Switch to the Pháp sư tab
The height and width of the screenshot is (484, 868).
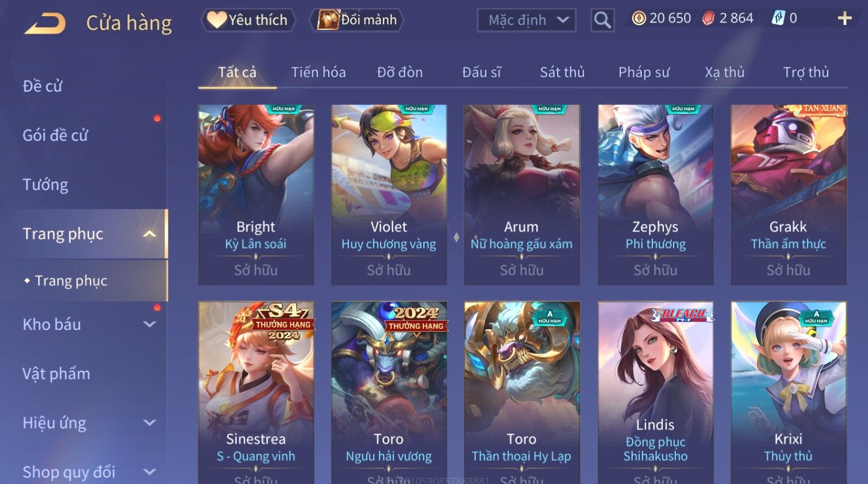(644, 72)
